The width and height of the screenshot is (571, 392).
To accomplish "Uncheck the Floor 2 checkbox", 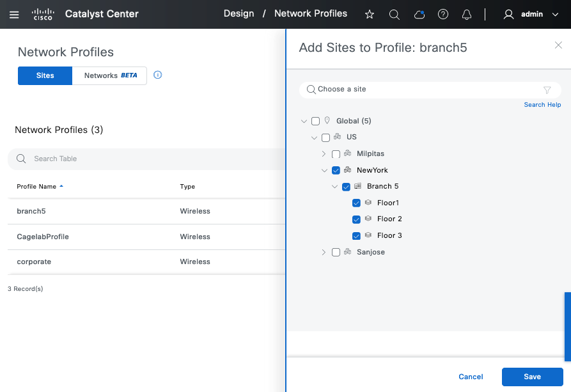I will 357,219.
